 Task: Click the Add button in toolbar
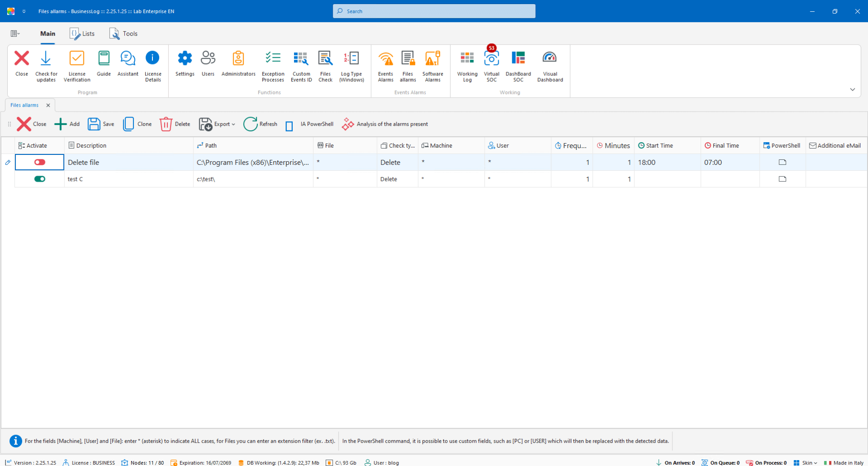[67, 124]
